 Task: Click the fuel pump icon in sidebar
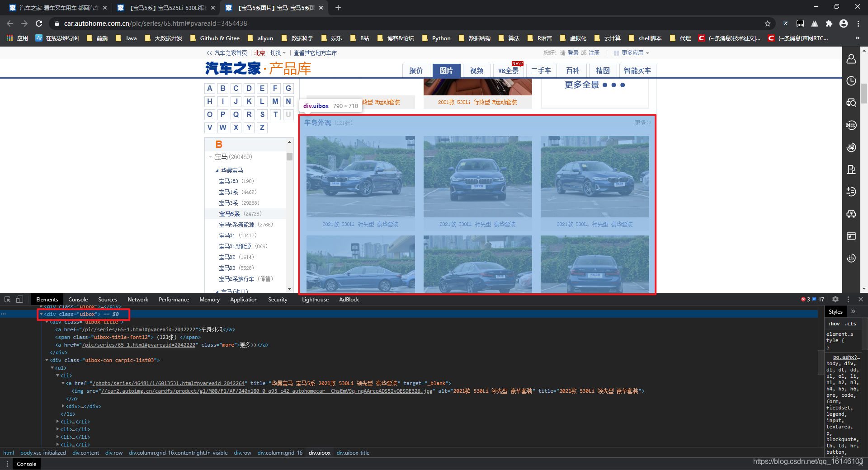click(851, 169)
